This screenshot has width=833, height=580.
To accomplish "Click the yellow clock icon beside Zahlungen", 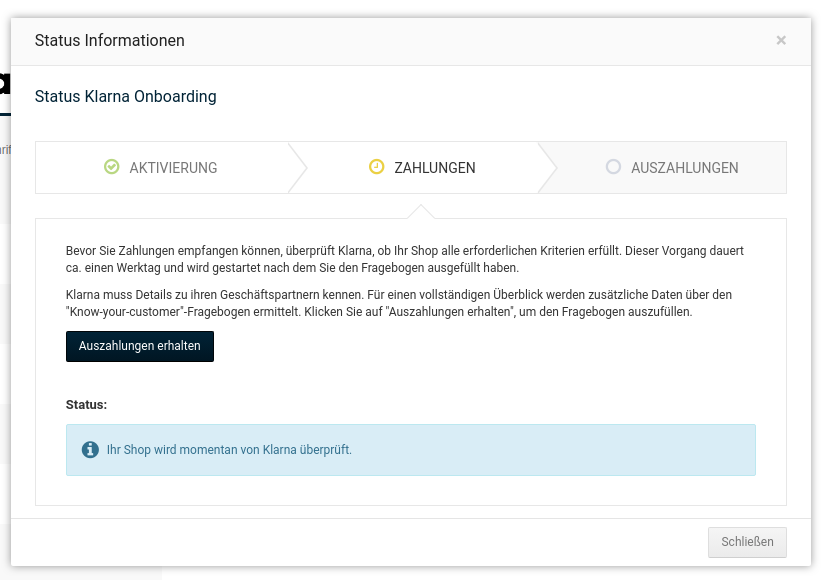I will point(376,167).
